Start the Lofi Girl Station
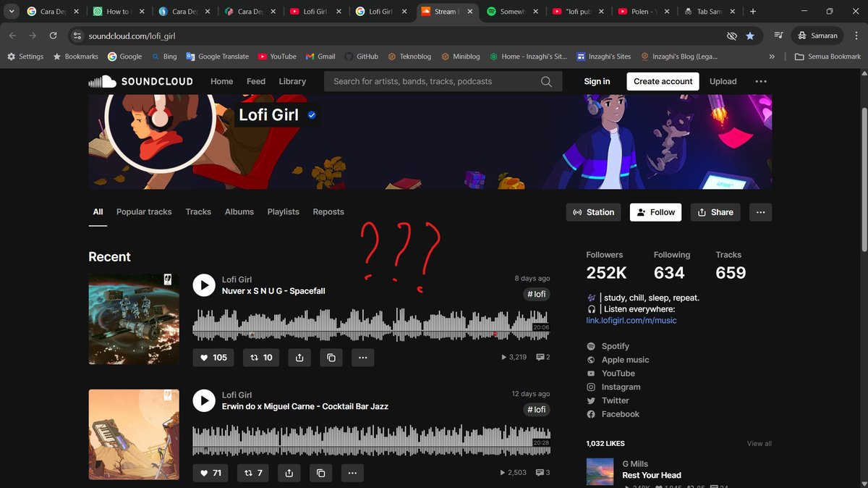The height and width of the screenshot is (488, 868). tap(593, 212)
